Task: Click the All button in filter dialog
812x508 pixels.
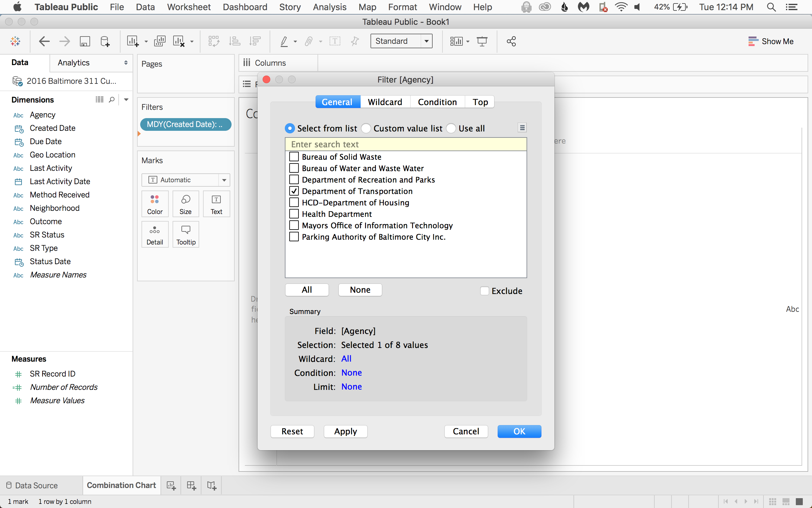Action: (307, 290)
